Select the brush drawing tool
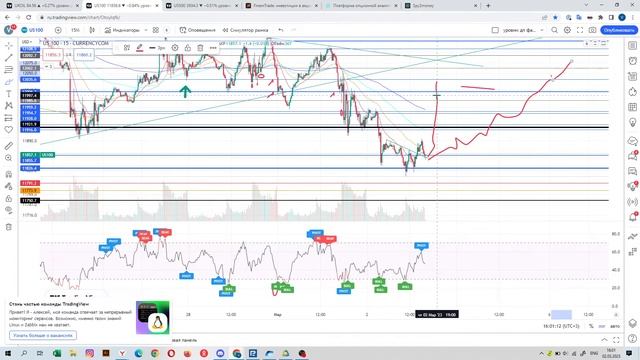This screenshot has height=360, width=640. point(9,82)
